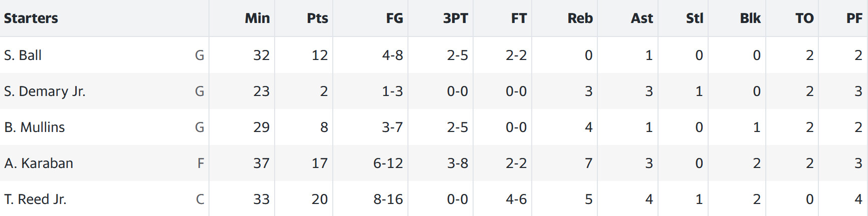868x216 pixels.
Task: Open A. Karaban player profile
Action: [x=39, y=163]
